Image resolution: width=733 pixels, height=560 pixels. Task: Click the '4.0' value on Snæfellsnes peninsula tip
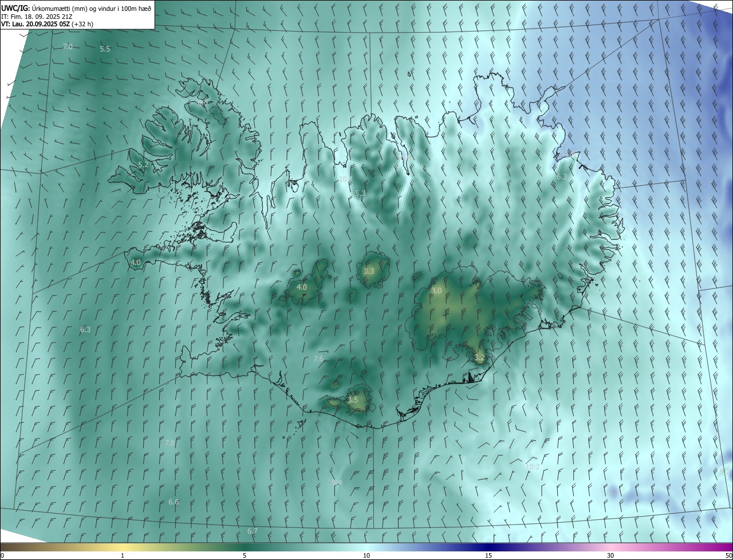(x=136, y=263)
